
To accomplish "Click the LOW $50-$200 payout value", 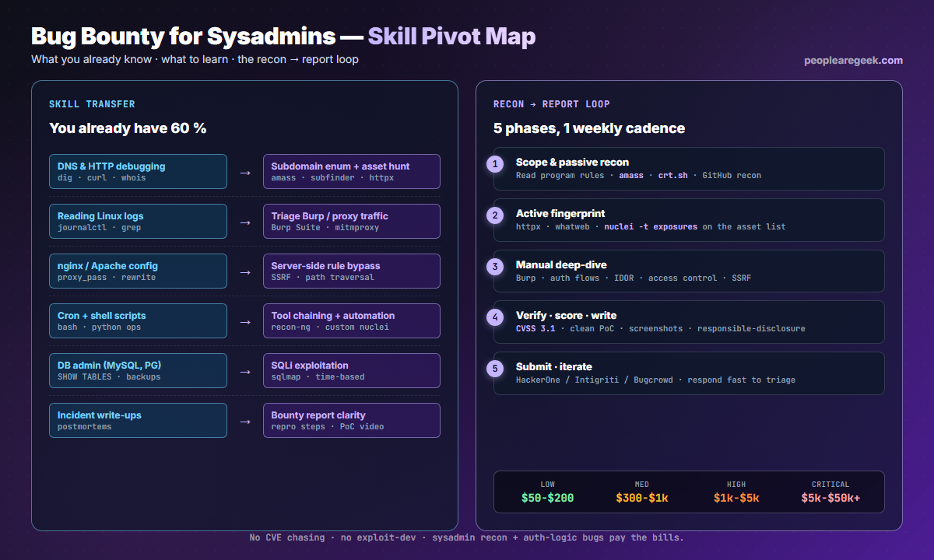I will coord(547,498).
